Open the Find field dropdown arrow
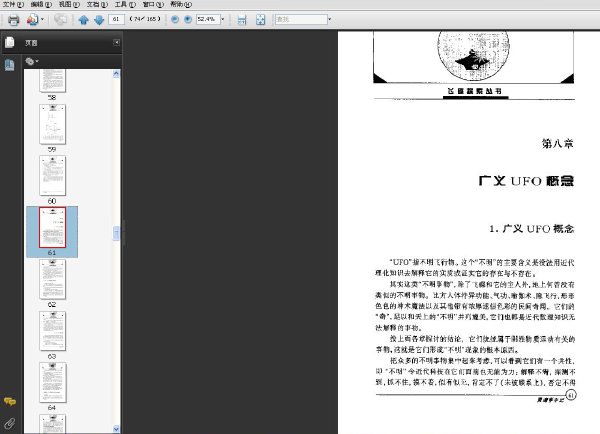 point(330,19)
